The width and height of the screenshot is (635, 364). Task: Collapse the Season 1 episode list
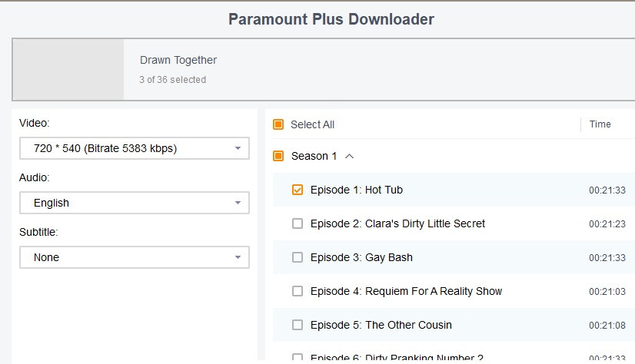[x=350, y=156]
